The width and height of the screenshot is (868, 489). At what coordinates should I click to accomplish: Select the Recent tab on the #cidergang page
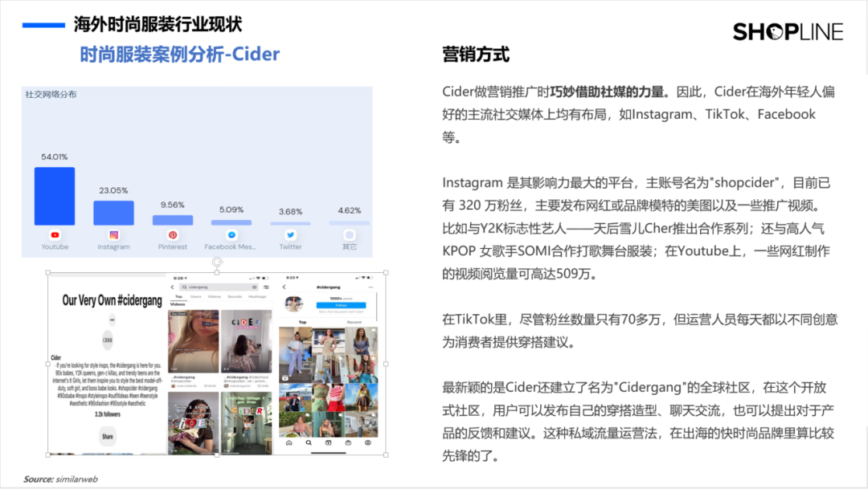click(x=354, y=321)
